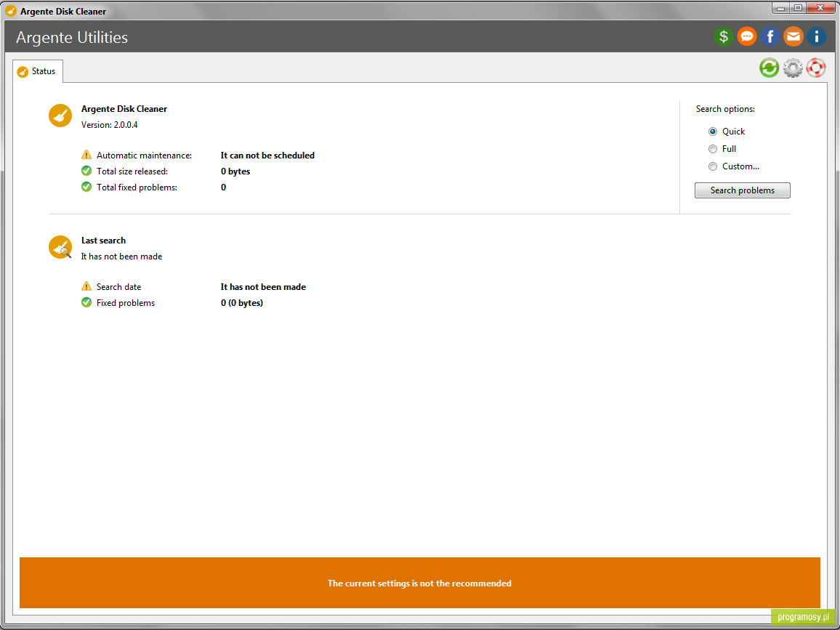Click the green dollar purchase icon
840x630 pixels.
[723, 36]
